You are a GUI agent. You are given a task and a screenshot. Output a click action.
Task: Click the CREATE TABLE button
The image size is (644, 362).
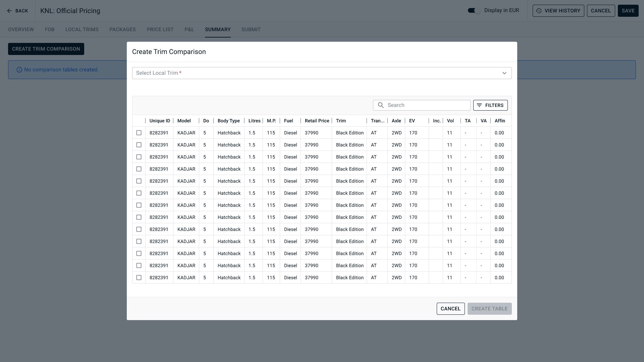[x=489, y=309]
